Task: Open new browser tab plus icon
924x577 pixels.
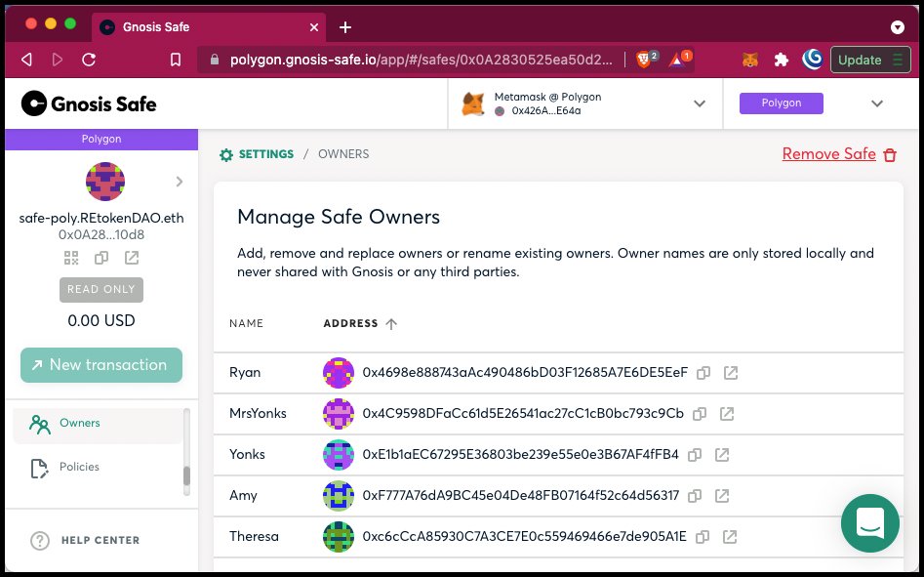Action: pos(345,27)
